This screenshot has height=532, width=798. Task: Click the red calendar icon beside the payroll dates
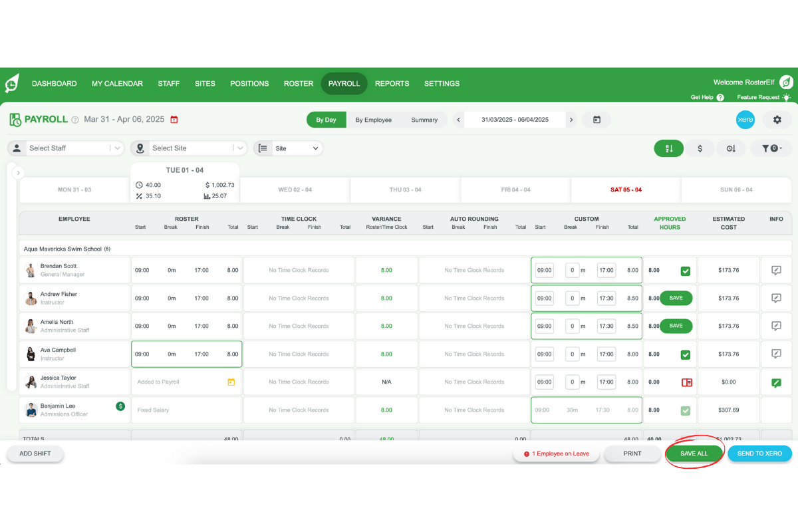pyautogui.click(x=174, y=120)
